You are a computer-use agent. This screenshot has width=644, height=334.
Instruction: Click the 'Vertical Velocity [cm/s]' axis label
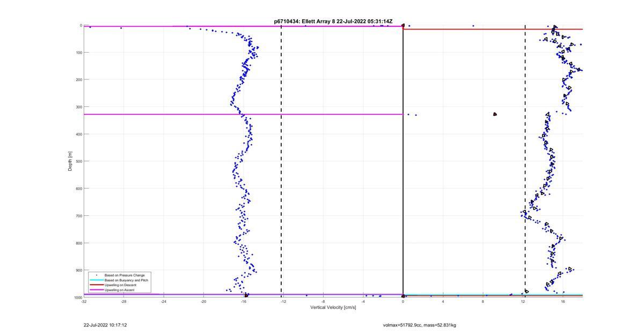tap(333, 307)
